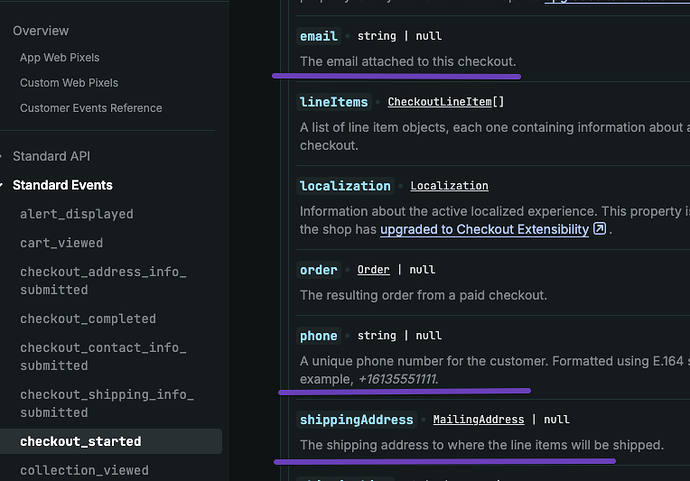Collapse the Standard Events section arrow
Image resolution: width=690 pixels, height=481 pixels.
4,186
